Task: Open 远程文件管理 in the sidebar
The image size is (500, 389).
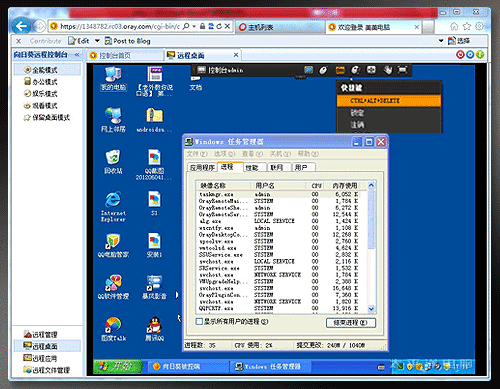Action: click(x=47, y=370)
